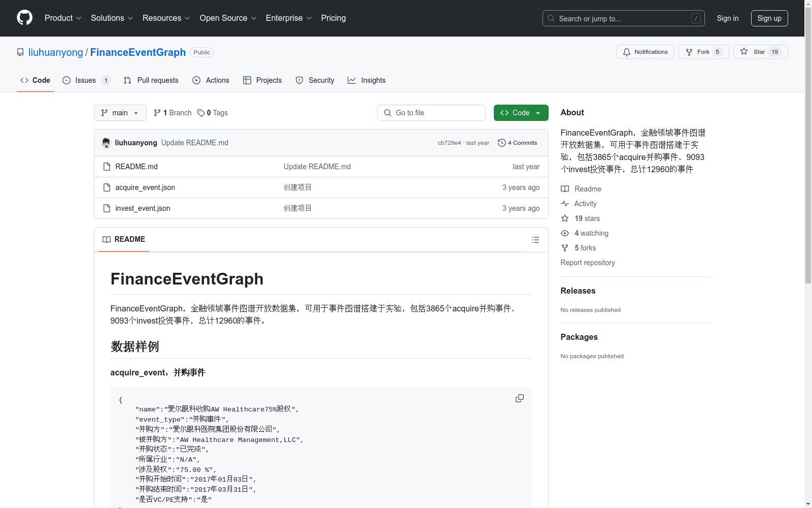The width and height of the screenshot is (812, 508).
Task: Expand the Enterprise menu
Action: (289, 18)
